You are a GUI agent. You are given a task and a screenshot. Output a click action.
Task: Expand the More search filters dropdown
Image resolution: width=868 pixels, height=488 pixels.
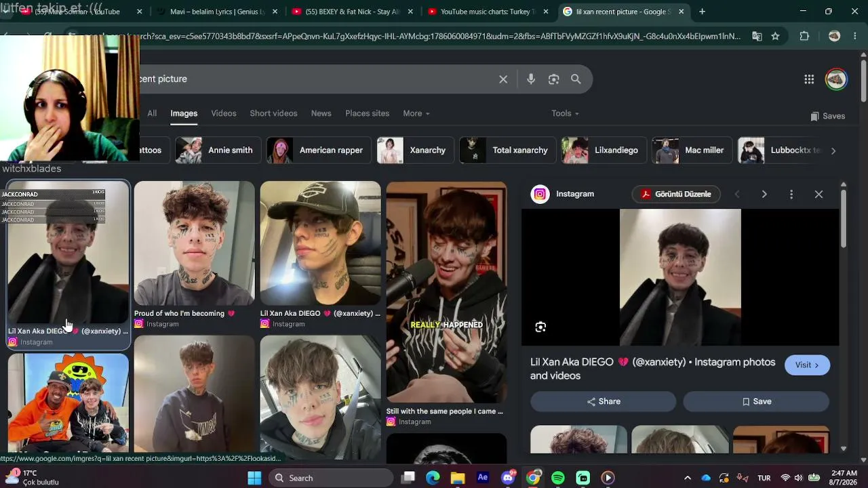(416, 113)
